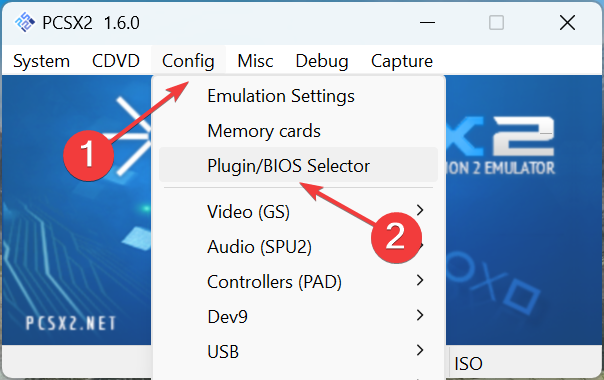Click the disabled maximize window icon

[496, 23]
